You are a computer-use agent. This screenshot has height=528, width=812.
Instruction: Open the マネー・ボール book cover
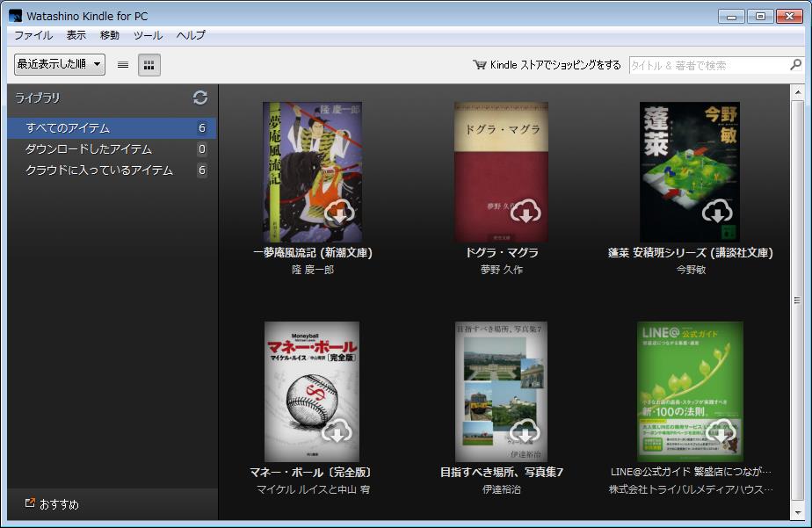coord(312,391)
